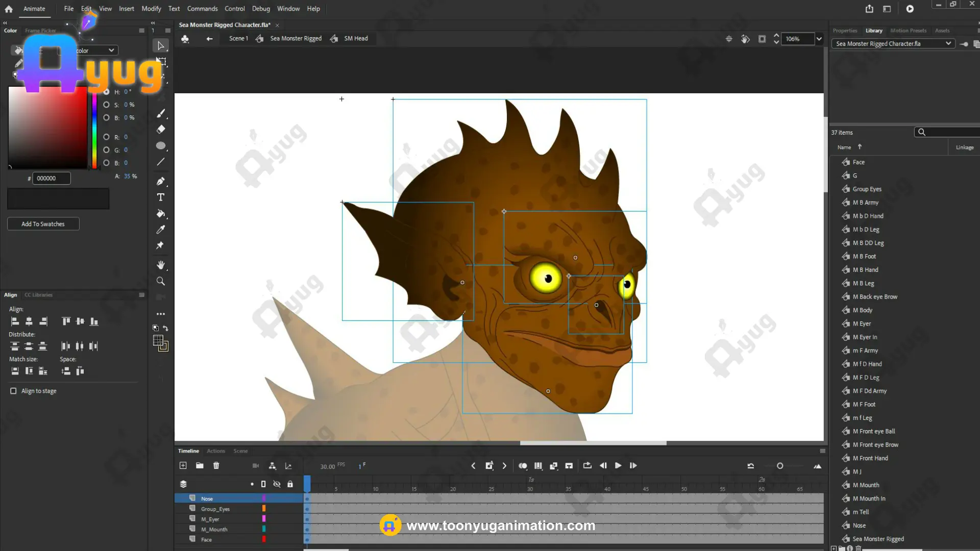
Task: Select the Eraser tool
Action: [160, 130]
